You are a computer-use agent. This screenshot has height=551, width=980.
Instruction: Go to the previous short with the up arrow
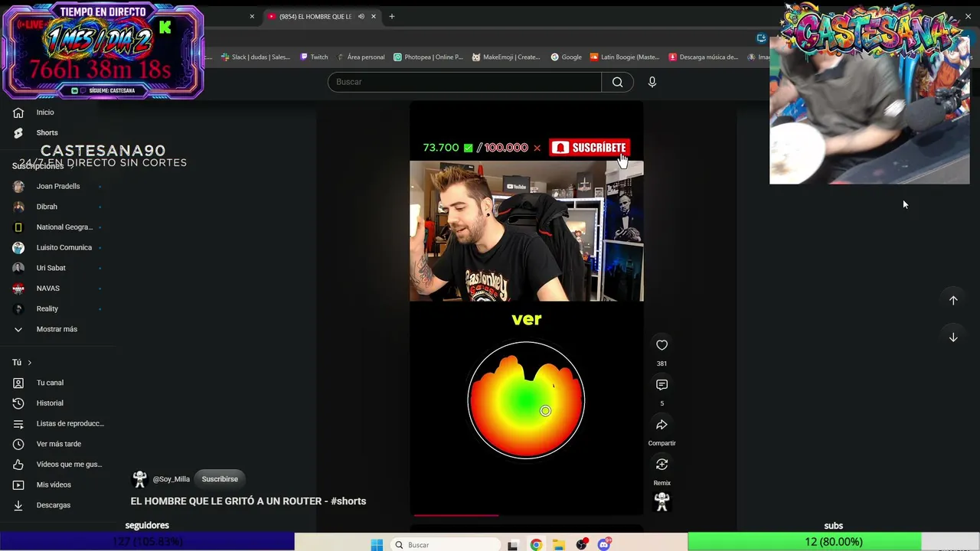[953, 300]
